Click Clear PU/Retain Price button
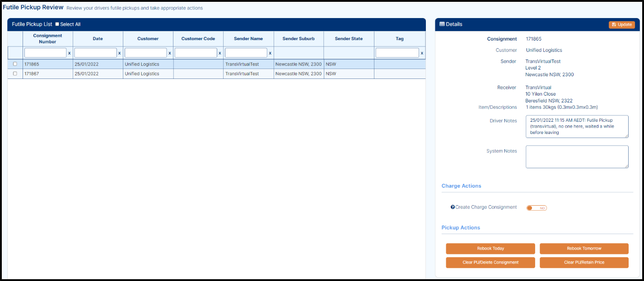 coord(584,263)
